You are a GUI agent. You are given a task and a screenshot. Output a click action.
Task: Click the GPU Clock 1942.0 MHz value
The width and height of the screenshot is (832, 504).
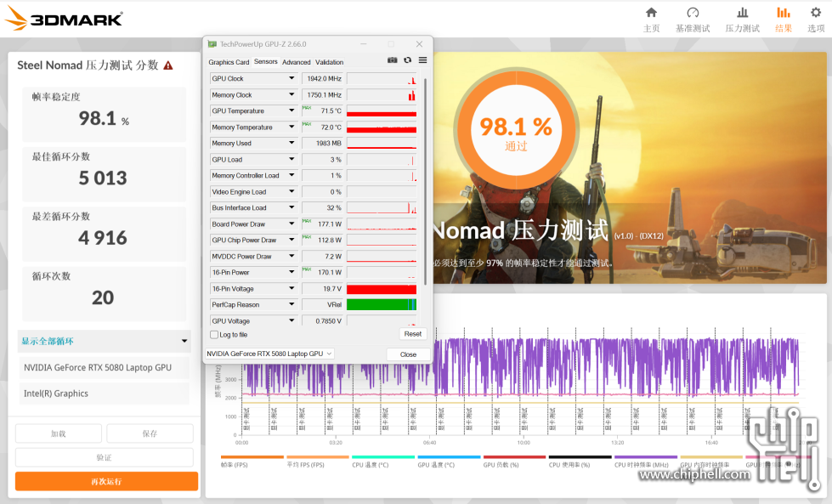[x=323, y=78]
